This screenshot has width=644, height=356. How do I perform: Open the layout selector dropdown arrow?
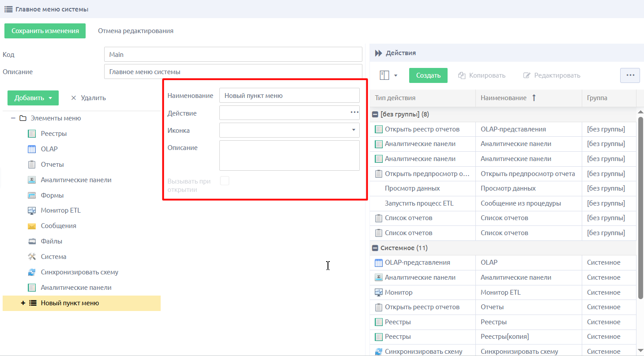coord(395,75)
